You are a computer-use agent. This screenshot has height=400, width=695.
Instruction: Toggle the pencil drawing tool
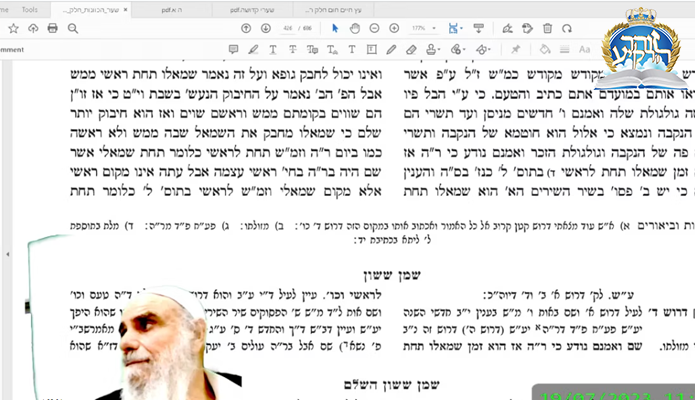tap(391, 49)
